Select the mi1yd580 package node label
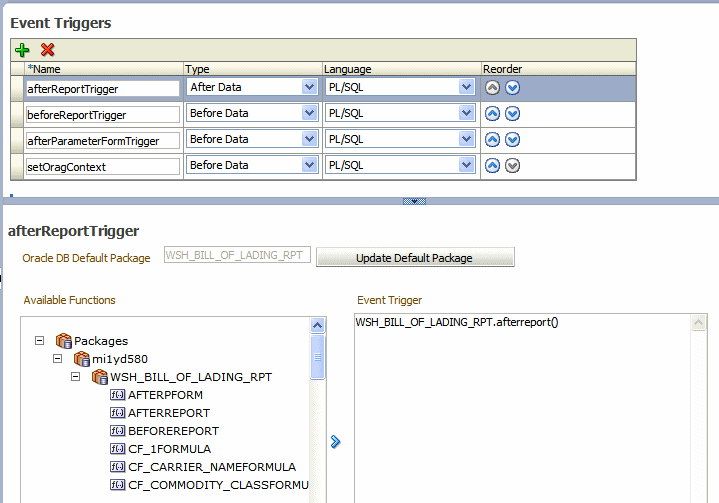 [120, 359]
